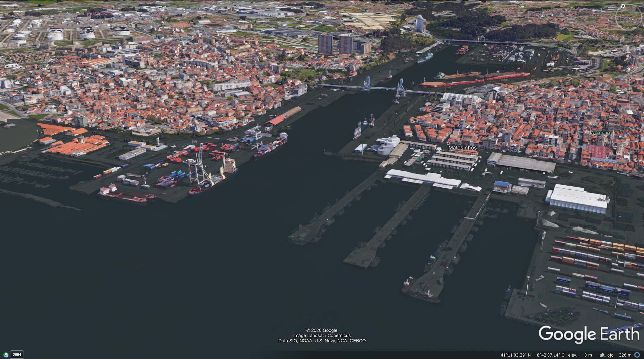The width and height of the screenshot is (644, 359).
Task: Click the streaming status ring icon
Action: coord(637,355)
